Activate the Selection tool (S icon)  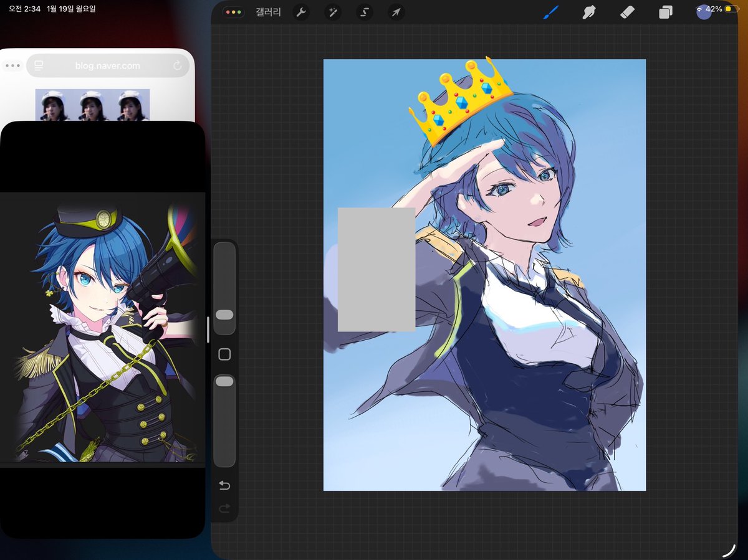pos(365,12)
